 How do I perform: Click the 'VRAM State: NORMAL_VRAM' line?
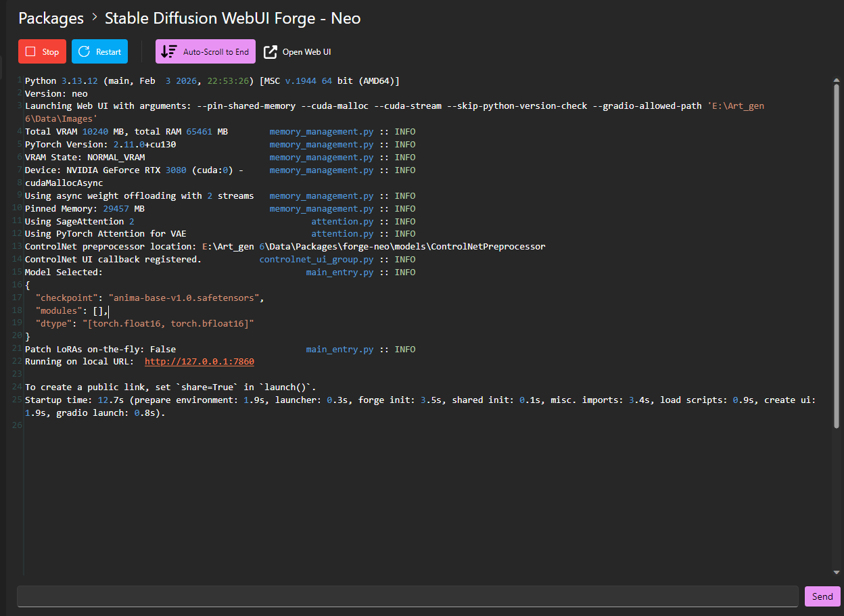85,157
